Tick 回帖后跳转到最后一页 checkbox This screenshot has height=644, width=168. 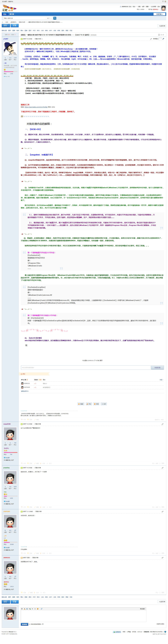tap(30, 624)
